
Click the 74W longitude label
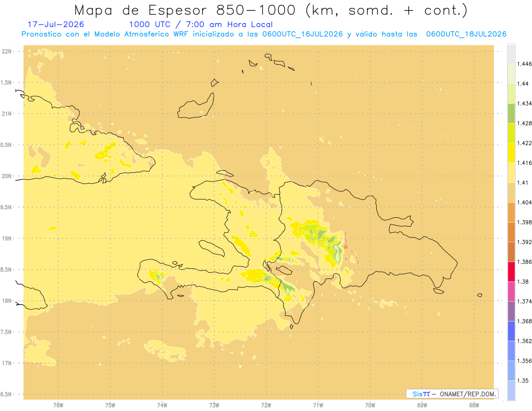[x=162, y=405]
